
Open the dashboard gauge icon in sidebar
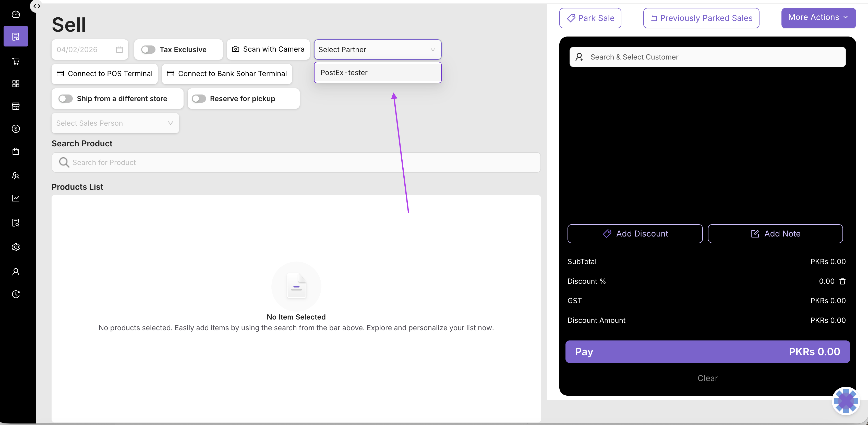16,14
